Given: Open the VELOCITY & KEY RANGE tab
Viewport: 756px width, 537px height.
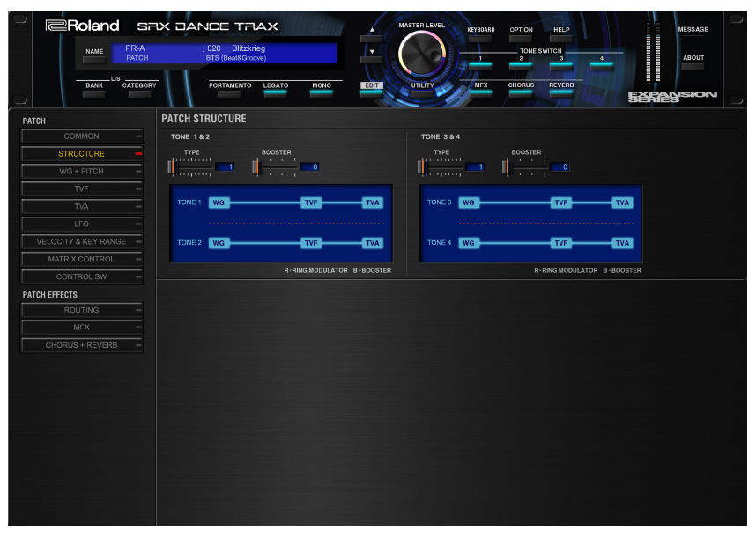Looking at the screenshot, I should coord(81,242).
